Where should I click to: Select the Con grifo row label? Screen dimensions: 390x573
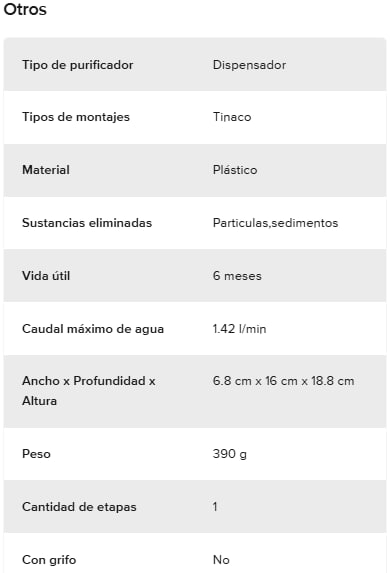coord(49,560)
